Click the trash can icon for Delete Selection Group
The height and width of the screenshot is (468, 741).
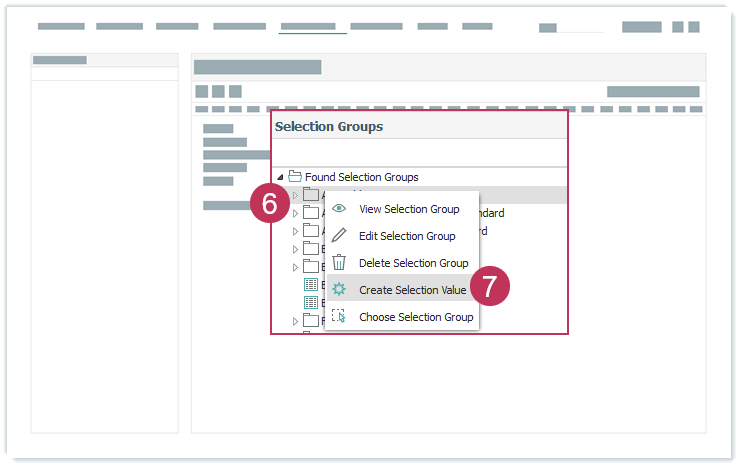pyautogui.click(x=339, y=263)
